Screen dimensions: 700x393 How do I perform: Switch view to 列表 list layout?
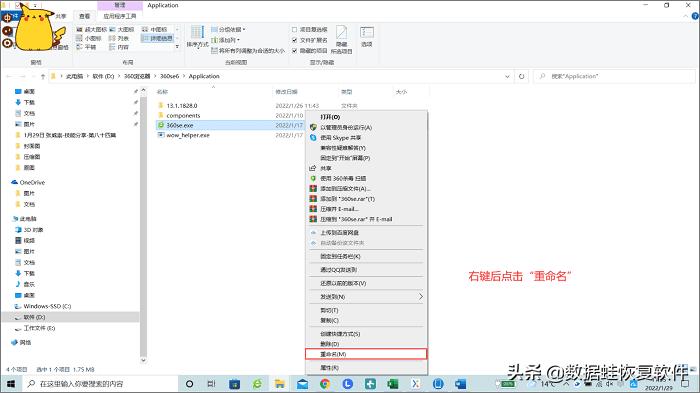[x=119, y=38]
